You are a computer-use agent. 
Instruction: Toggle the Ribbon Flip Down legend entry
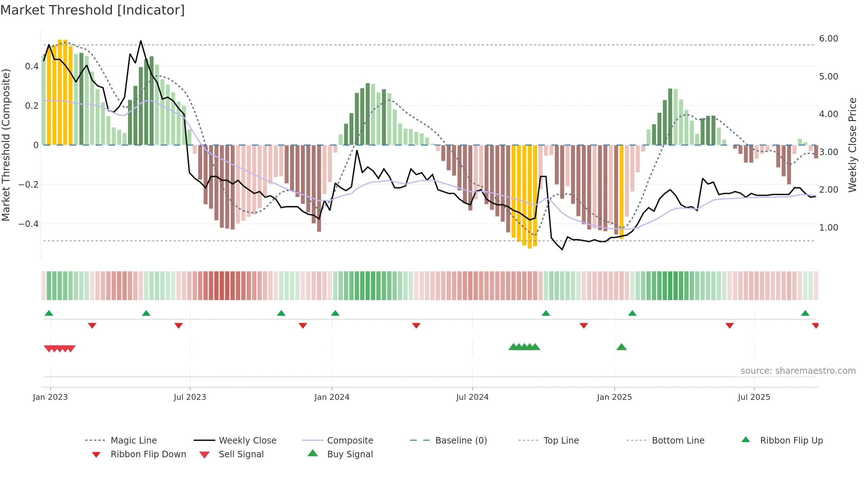(139, 454)
